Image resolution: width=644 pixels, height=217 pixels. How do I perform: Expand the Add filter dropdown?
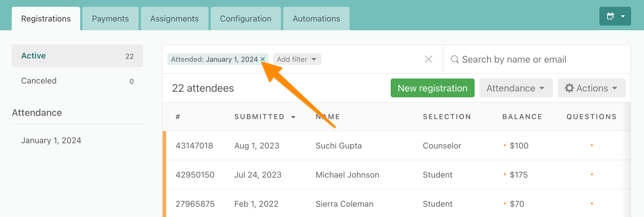pyautogui.click(x=297, y=59)
